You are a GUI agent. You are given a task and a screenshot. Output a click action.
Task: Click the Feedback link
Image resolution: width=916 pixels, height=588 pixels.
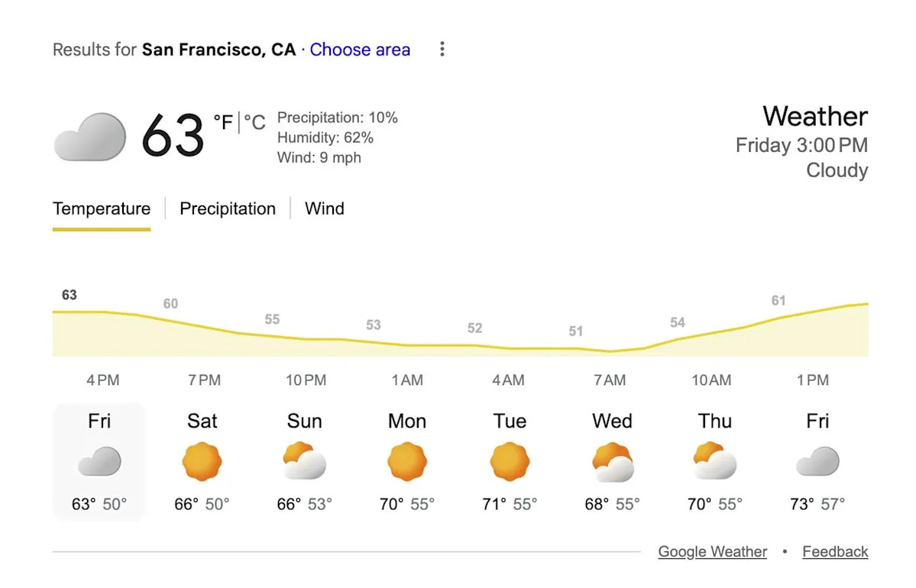point(835,551)
